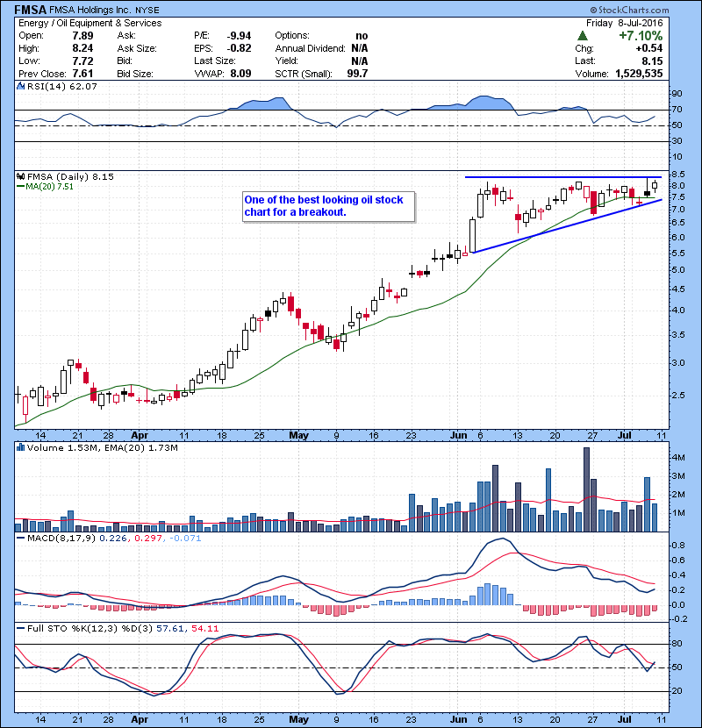Click the Prev Close value 7.61

tap(82, 74)
